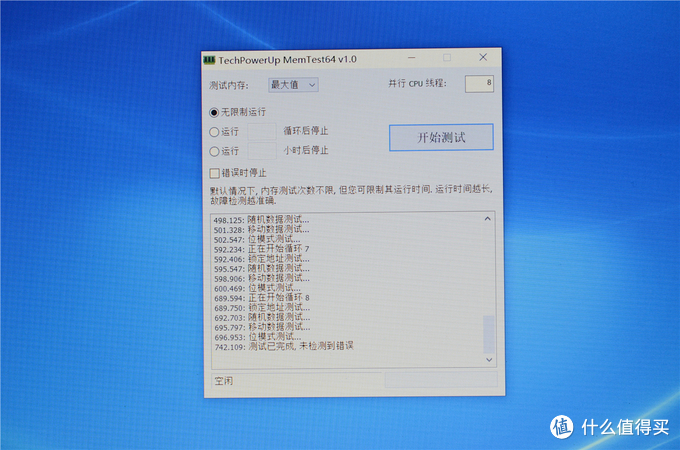The width and height of the screenshot is (680, 450).
Task: Click the log scrollbar thumb
Action: [488, 334]
